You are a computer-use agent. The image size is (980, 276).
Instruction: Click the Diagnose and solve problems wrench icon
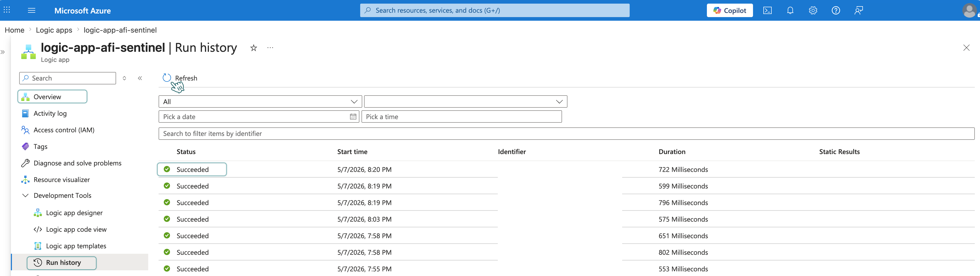pyautogui.click(x=25, y=163)
